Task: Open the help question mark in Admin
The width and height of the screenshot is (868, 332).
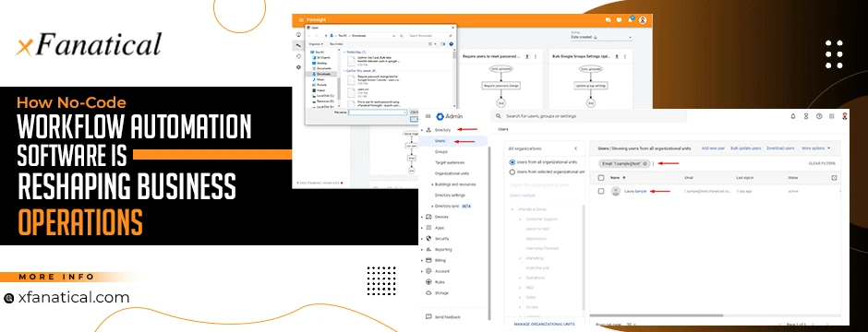Action: (819, 116)
